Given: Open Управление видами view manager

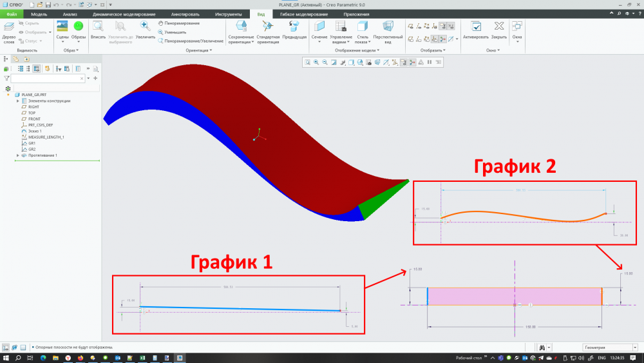Looking at the screenshot, I should click(341, 32).
